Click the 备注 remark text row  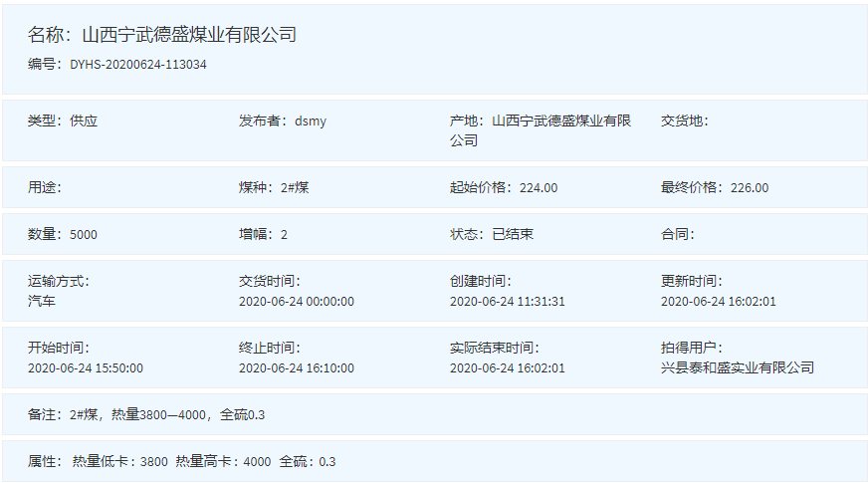click(x=146, y=414)
